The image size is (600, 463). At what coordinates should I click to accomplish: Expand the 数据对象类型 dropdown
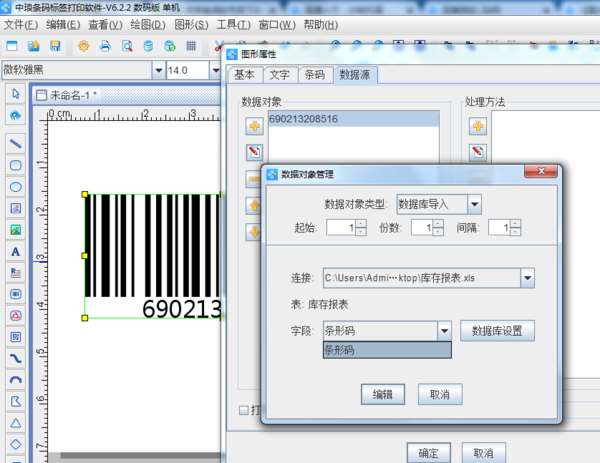click(474, 204)
